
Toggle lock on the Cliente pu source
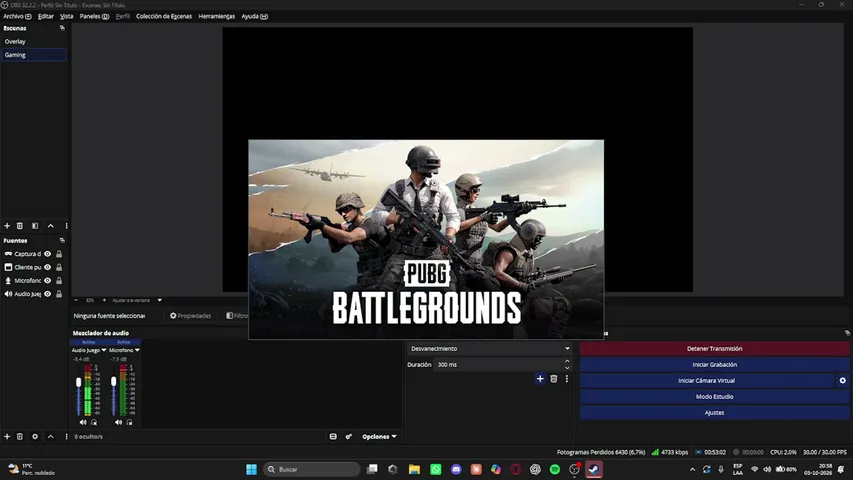pyautogui.click(x=59, y=267)
